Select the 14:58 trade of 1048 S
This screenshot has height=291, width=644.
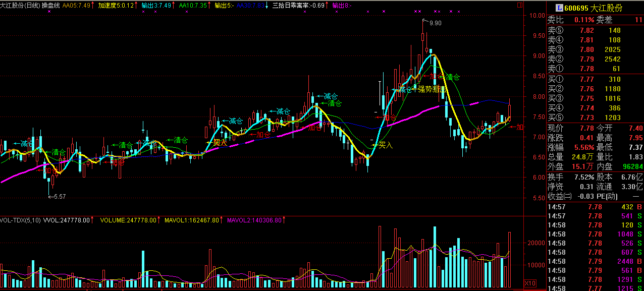click(x=595, y=234)
